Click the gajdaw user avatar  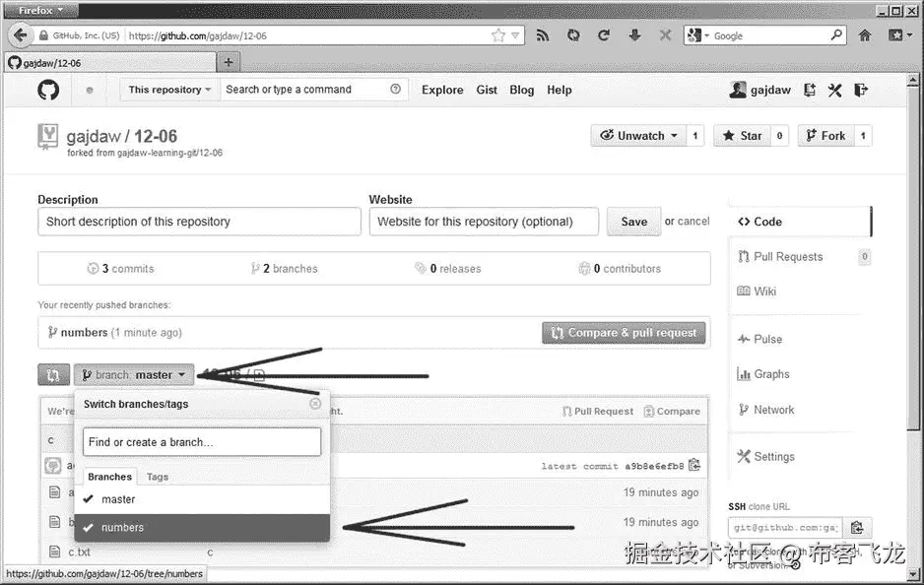coord(738,90)
